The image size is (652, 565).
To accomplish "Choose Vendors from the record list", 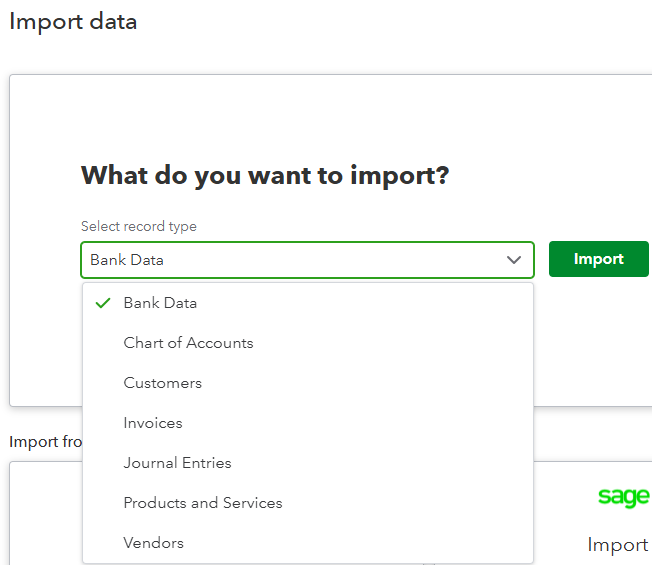I will [153, 543].
